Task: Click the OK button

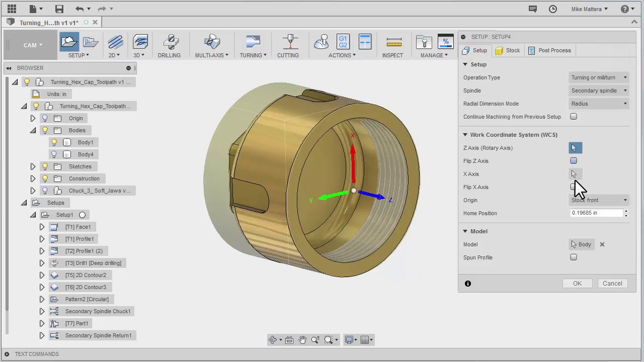Action: pos(577,284)
